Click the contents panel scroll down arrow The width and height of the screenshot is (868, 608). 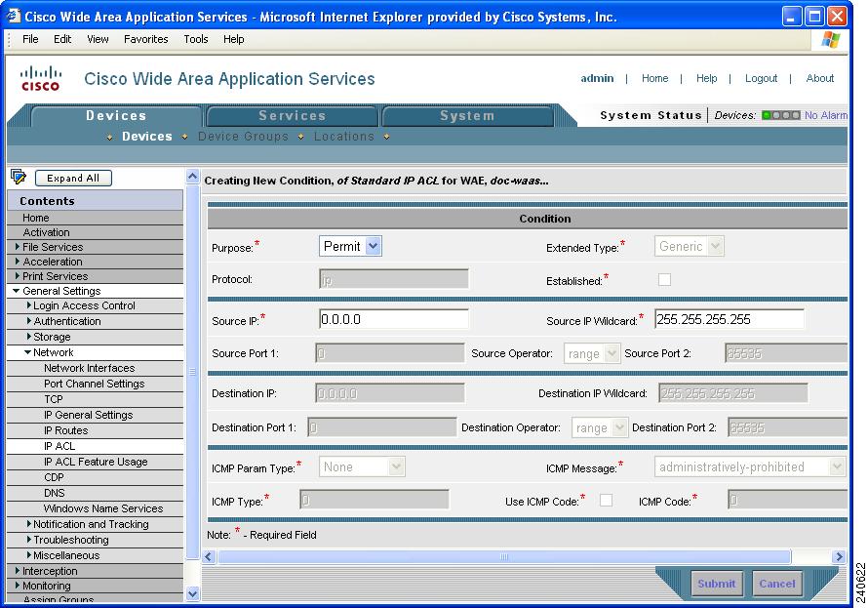point(192,594)
